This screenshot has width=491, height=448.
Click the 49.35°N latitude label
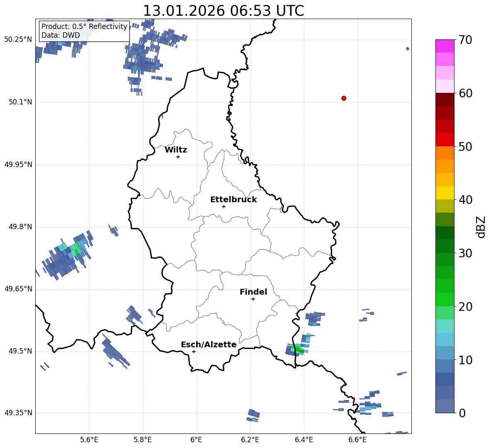point(18,413)
